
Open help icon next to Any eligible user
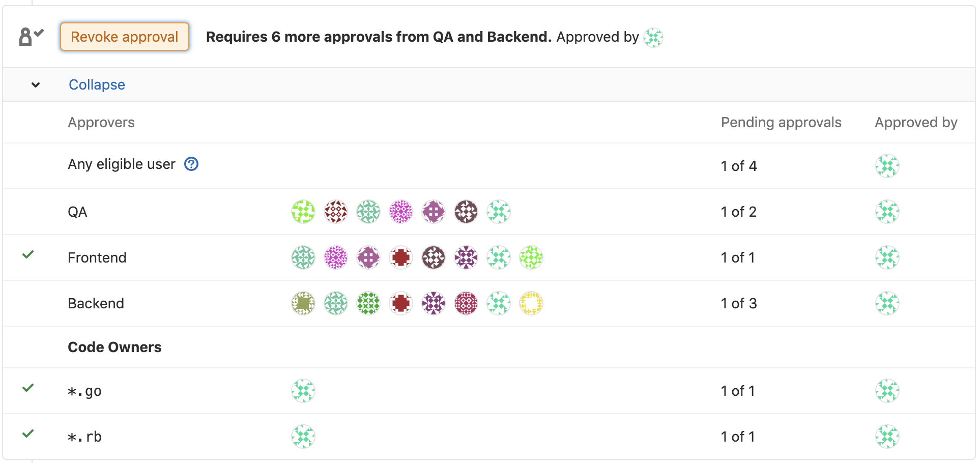(x=191, y=164)
